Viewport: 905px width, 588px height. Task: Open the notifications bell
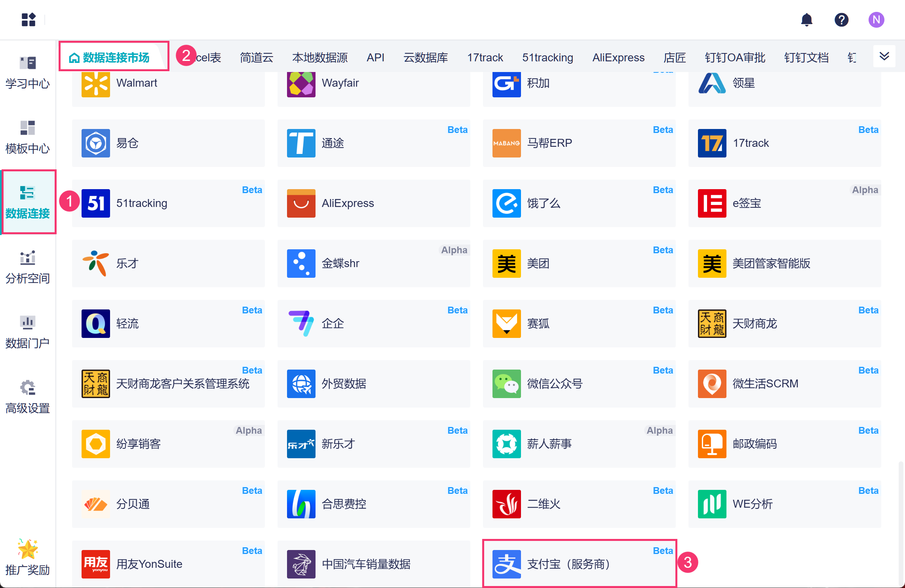point(806,19)
